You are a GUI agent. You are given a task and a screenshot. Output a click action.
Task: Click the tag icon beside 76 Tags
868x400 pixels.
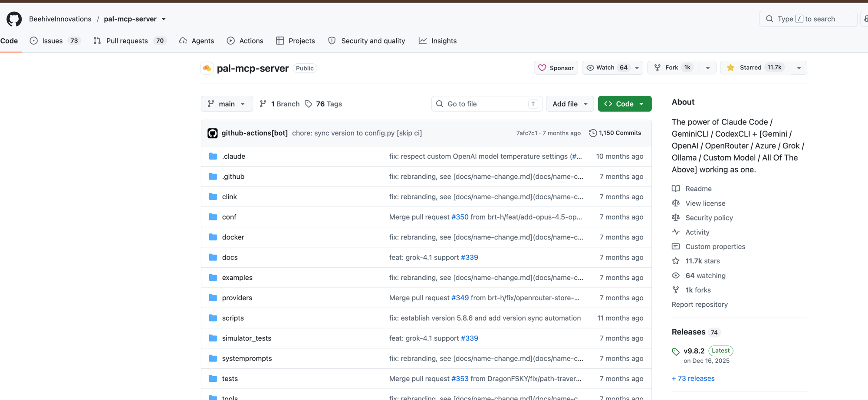click(309, 104)
